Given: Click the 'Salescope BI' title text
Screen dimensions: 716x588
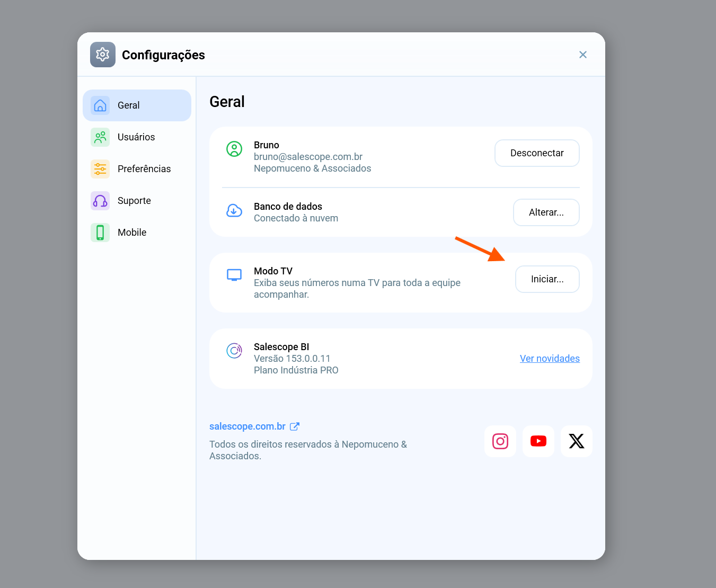Looking at the screenshot, I should coord(281,347).
